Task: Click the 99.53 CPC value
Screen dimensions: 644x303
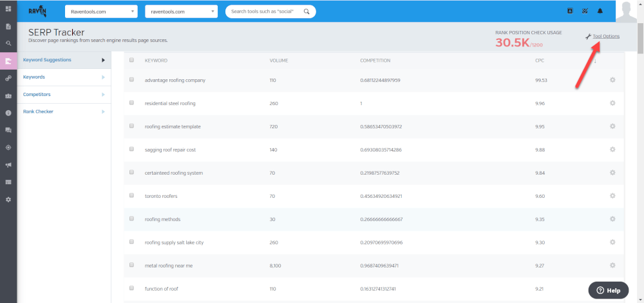Action: [x=542, y=80]
